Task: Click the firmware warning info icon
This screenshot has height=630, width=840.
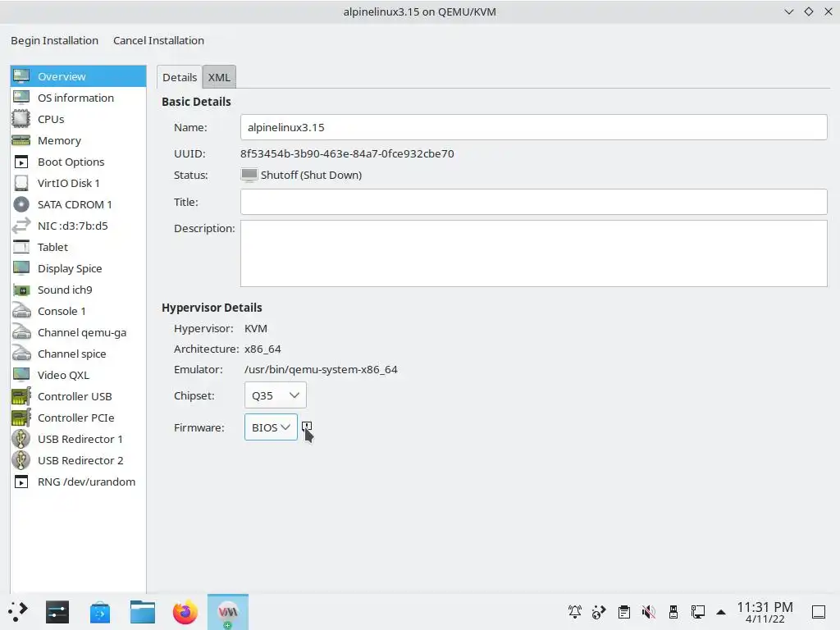Action: click(x=307, y=427)
